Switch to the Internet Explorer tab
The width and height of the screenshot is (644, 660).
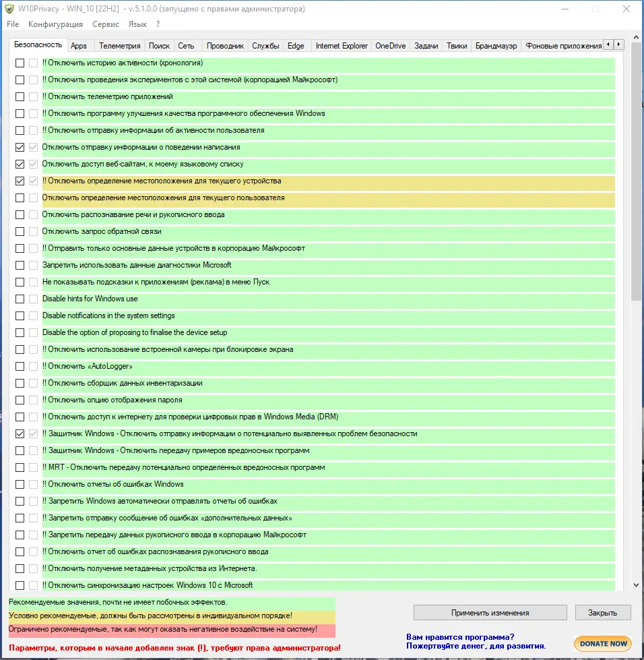coord(342,46)
